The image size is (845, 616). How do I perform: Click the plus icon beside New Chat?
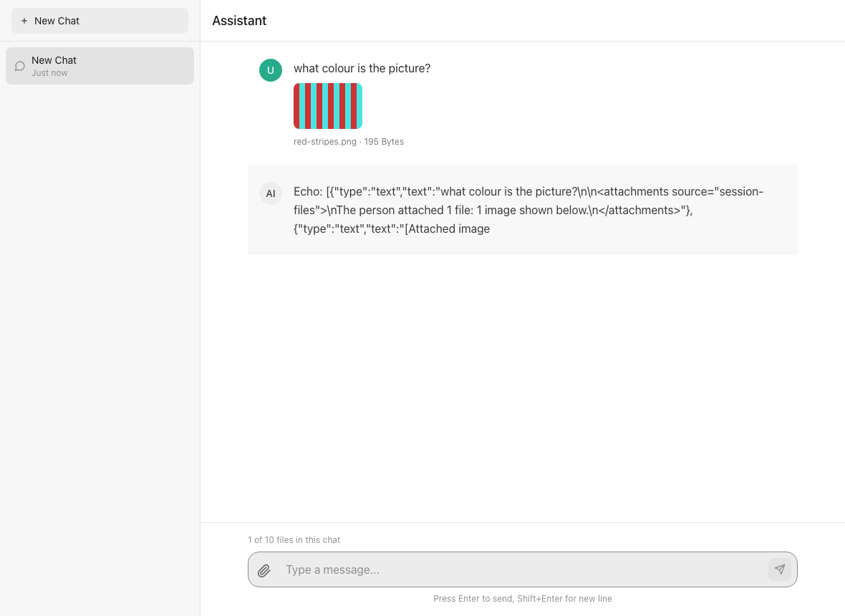click(24, 21)
